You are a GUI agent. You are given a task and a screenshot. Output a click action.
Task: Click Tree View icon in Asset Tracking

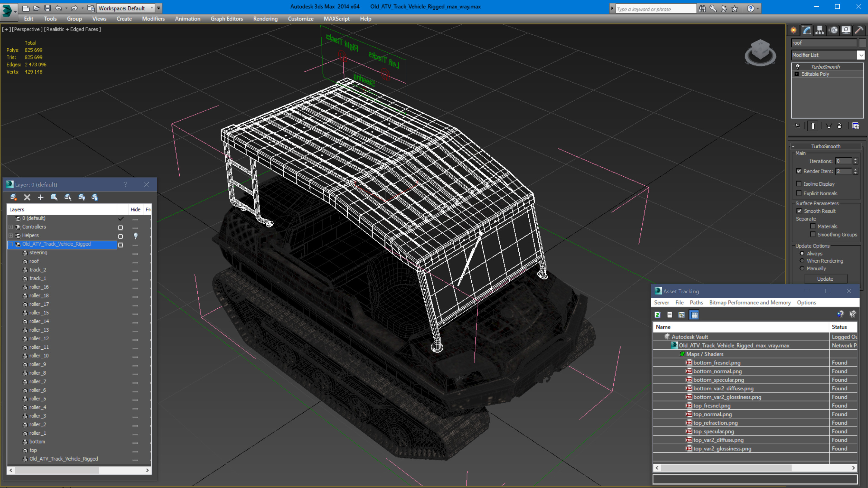point(682,315)
